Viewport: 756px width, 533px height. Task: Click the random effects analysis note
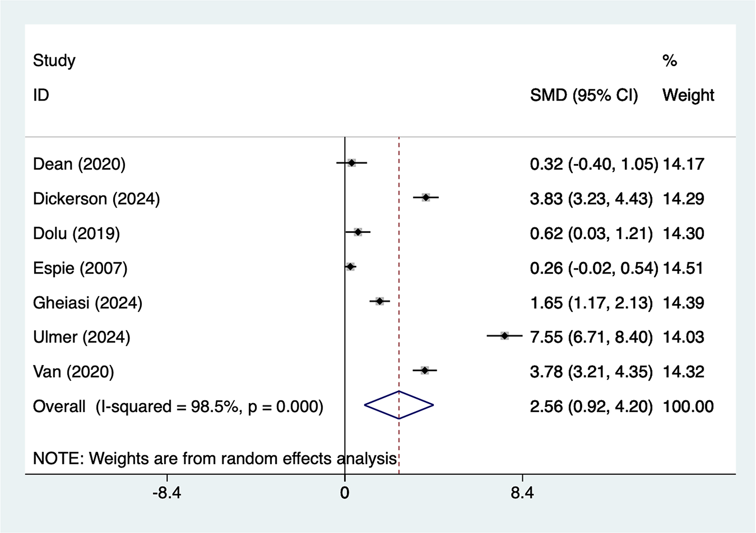(x=214, y=458)
